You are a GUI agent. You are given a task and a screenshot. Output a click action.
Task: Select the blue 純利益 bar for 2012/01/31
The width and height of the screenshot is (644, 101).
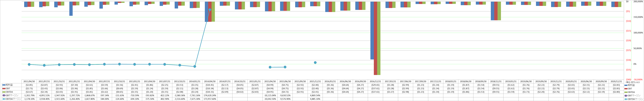click(x=71, y=8)
